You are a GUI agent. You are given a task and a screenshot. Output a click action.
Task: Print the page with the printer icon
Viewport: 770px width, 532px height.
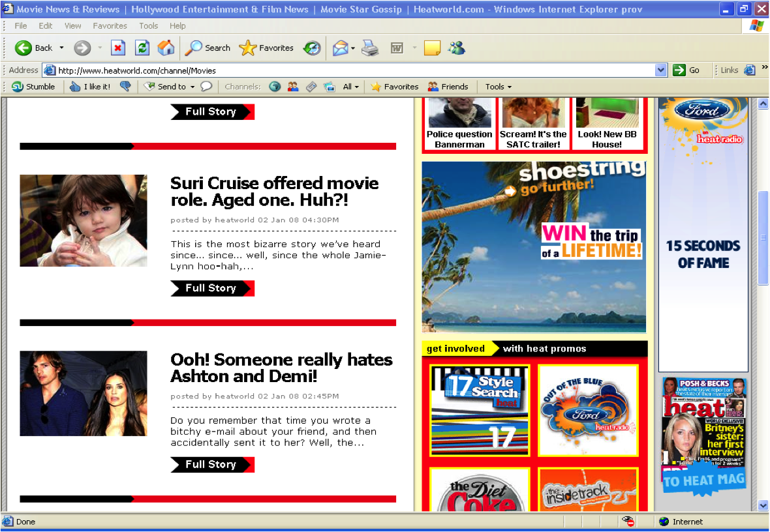pos(370,48)
